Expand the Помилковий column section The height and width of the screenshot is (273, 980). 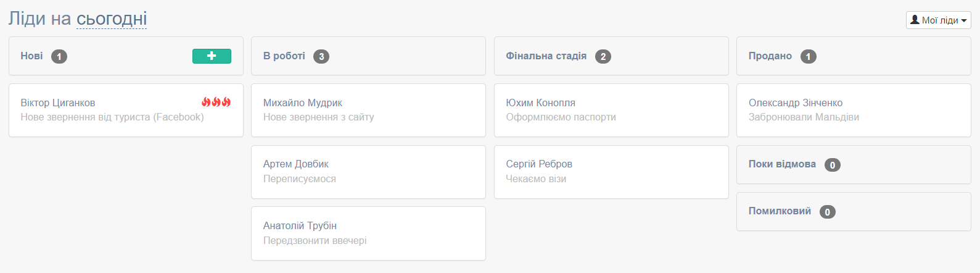[854, 211]
